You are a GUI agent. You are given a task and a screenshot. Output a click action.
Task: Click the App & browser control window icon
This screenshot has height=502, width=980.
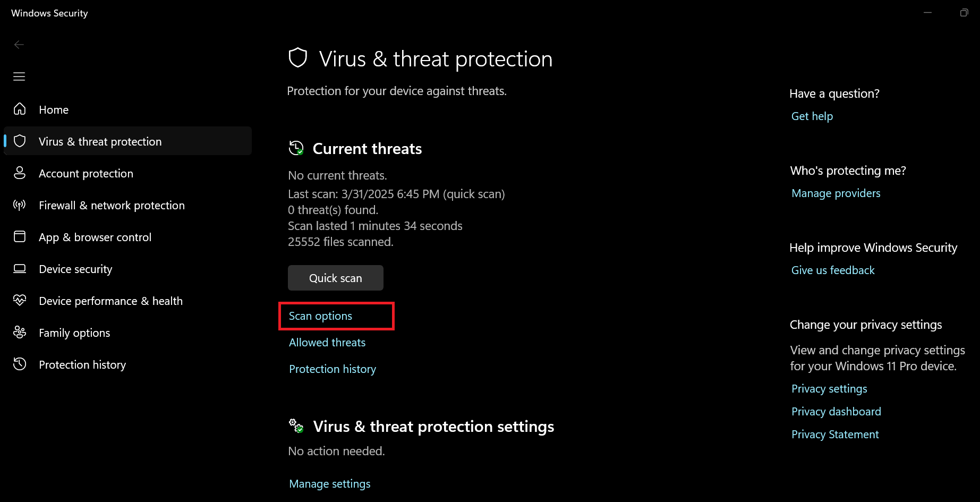pyautogui.click(x=20, y=237)
